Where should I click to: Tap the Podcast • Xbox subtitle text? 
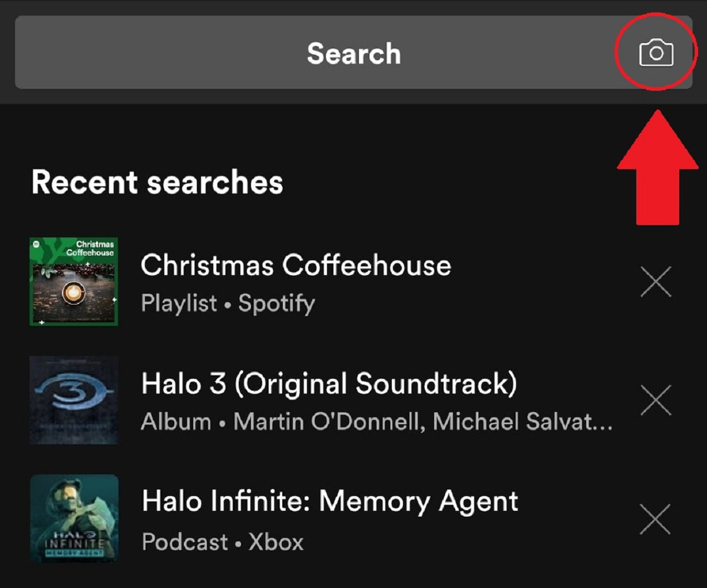pos(222,541)
